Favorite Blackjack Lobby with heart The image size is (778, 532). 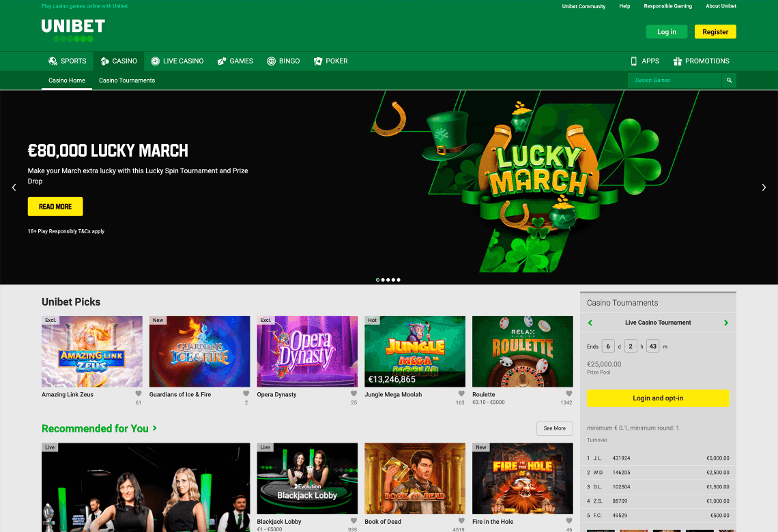tap(354, 520)
